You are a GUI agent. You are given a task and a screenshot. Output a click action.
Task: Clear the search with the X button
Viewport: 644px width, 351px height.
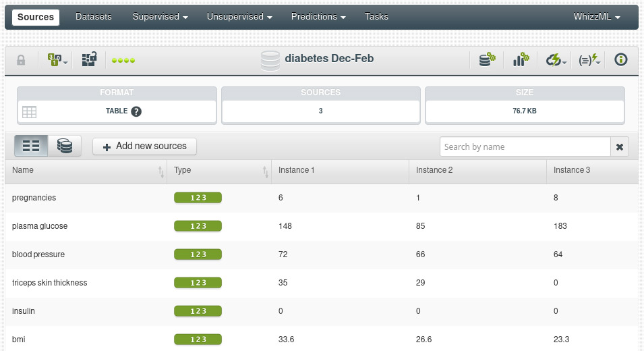(620, 146)
